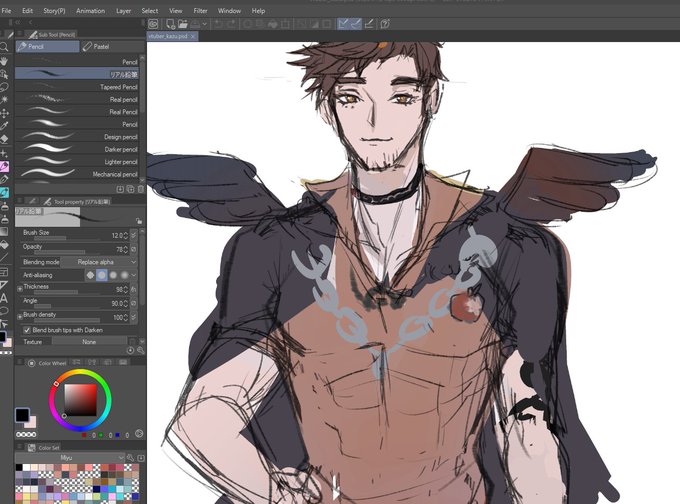Image resolution: width=680 pixels, height=504 pixels.
Task: Select the Mechanical pencil sub tool
Action: coord(77,174)
